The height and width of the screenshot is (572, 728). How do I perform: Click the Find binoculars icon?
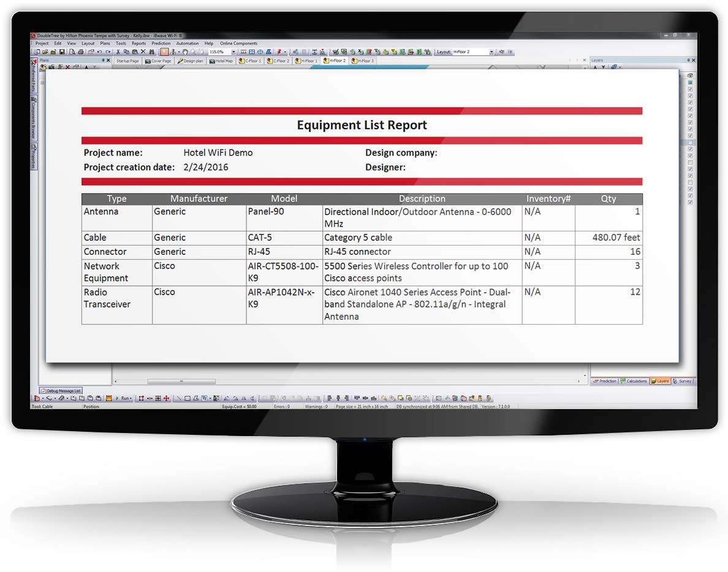(x=152, y=52)
